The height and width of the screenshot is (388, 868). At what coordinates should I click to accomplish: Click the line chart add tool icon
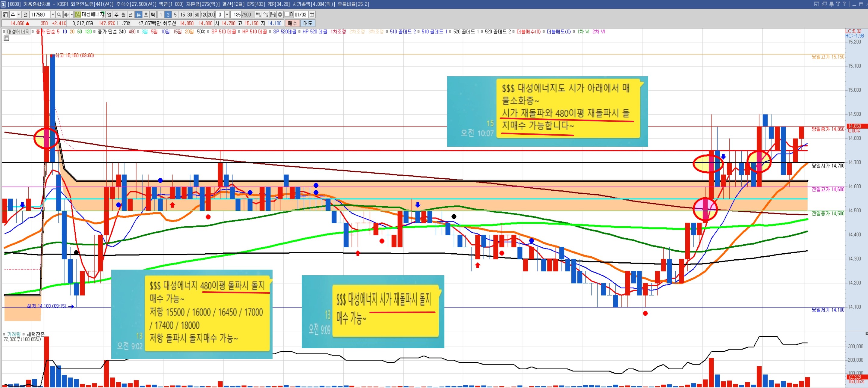(266, 14)
